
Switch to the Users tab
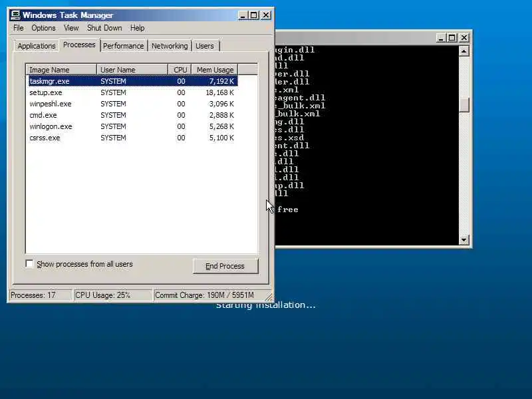(x=205, y=46)
